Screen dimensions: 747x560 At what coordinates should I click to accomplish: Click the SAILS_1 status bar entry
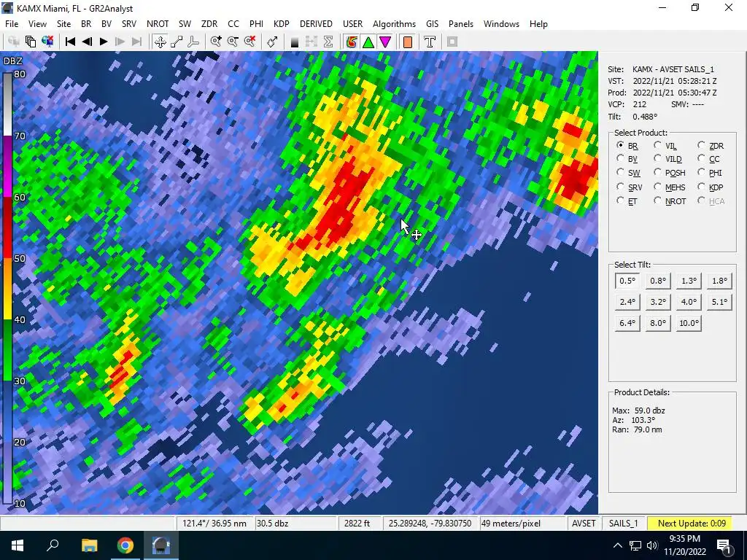tap(623, 524)
